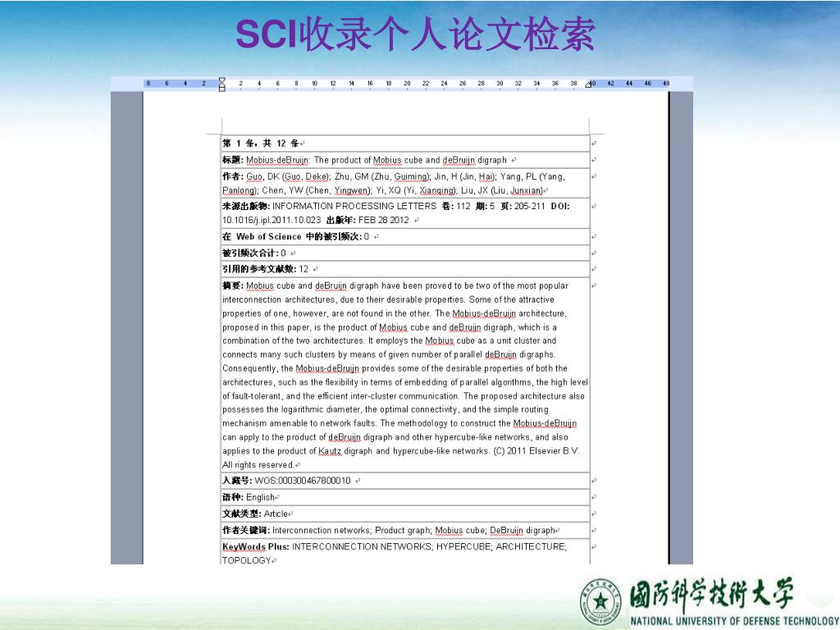Click the 摘要 label at the abstract start
The height and width of the screenshot is (630, 840).
233,285
